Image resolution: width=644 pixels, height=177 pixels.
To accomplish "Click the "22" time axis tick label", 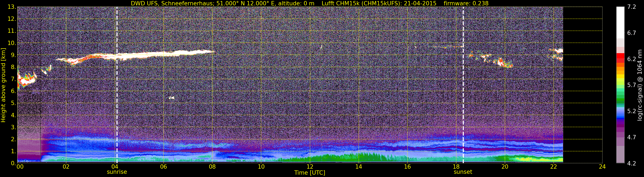I will (554, 167).
